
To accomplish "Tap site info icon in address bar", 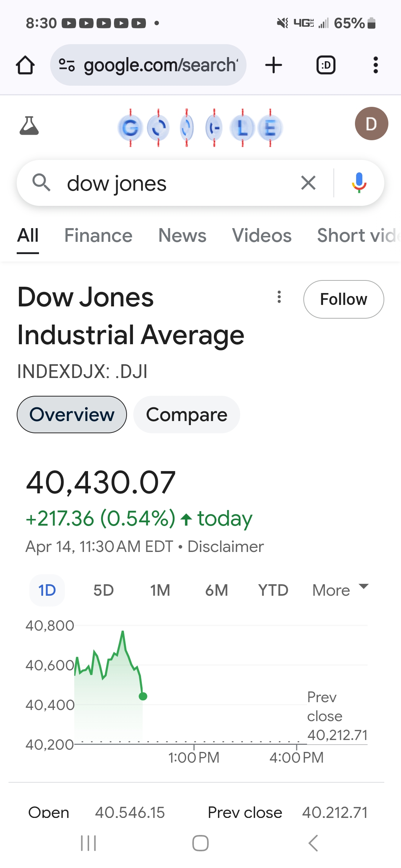I will [x=67, y=65].
